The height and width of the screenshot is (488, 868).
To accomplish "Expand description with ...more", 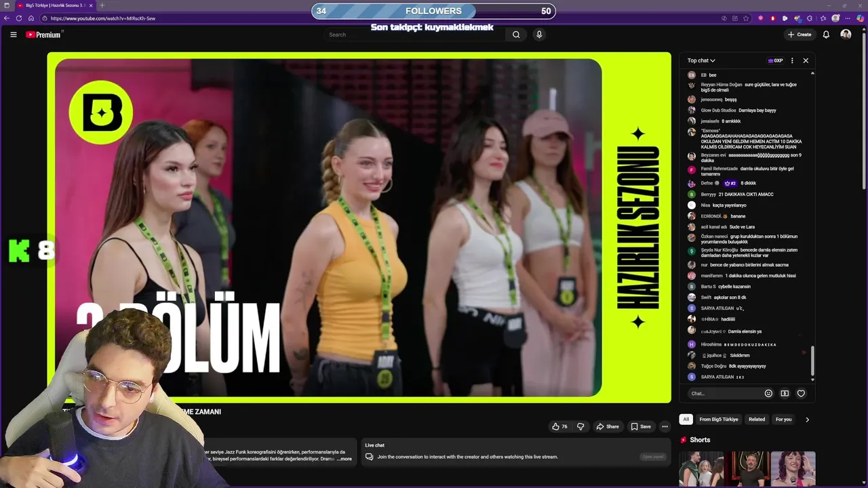I will pyautogui.click(x=344, y=459).
